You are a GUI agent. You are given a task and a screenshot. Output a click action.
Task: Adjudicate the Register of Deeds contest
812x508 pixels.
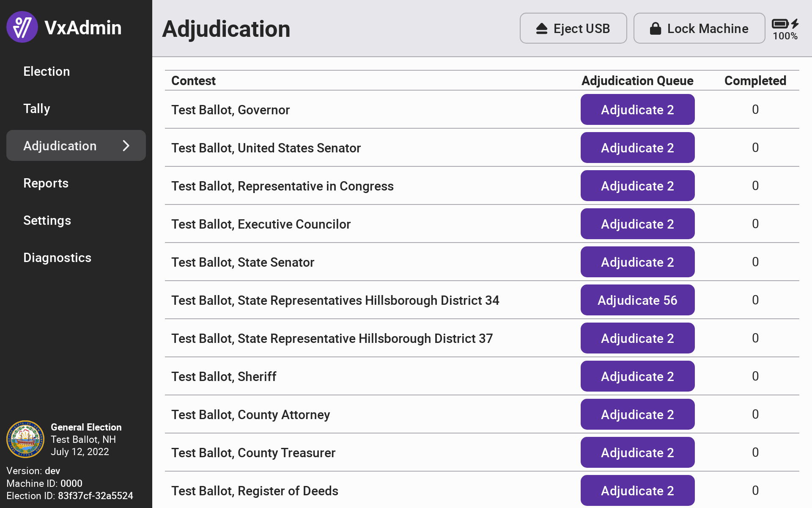click(x=637, y=490)
